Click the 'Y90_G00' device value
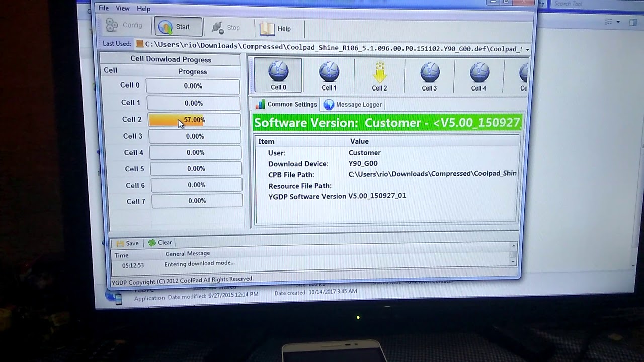The height and width of the screenshot is (362, 644). [x=363, y=163]
